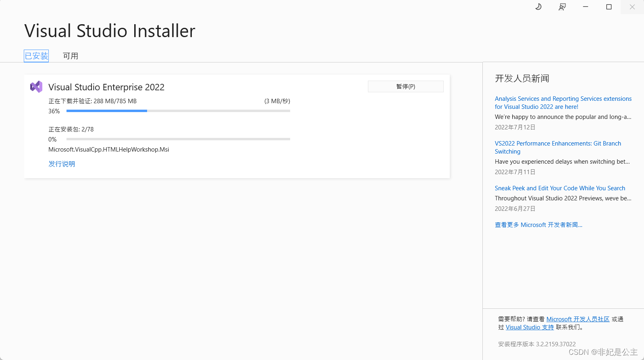644x360 pixels.
Task: Click "We're happy to announce" news summary
Action: point(563,117)
